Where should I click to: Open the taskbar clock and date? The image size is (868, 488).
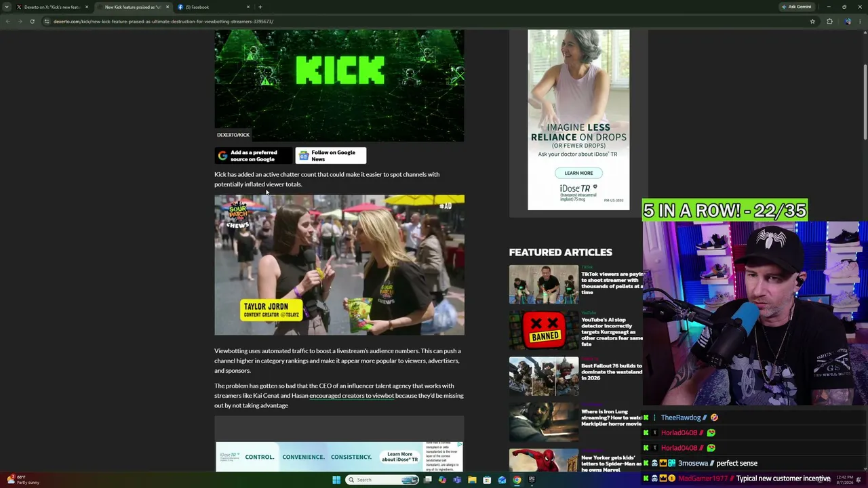844,480
